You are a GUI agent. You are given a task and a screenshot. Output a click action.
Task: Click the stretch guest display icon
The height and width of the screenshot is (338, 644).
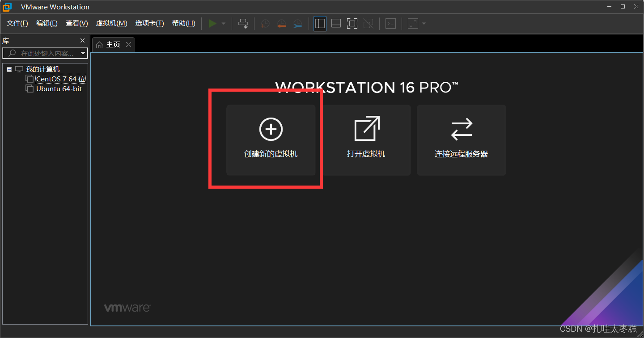pyautogui.click(x=413, y=24)
